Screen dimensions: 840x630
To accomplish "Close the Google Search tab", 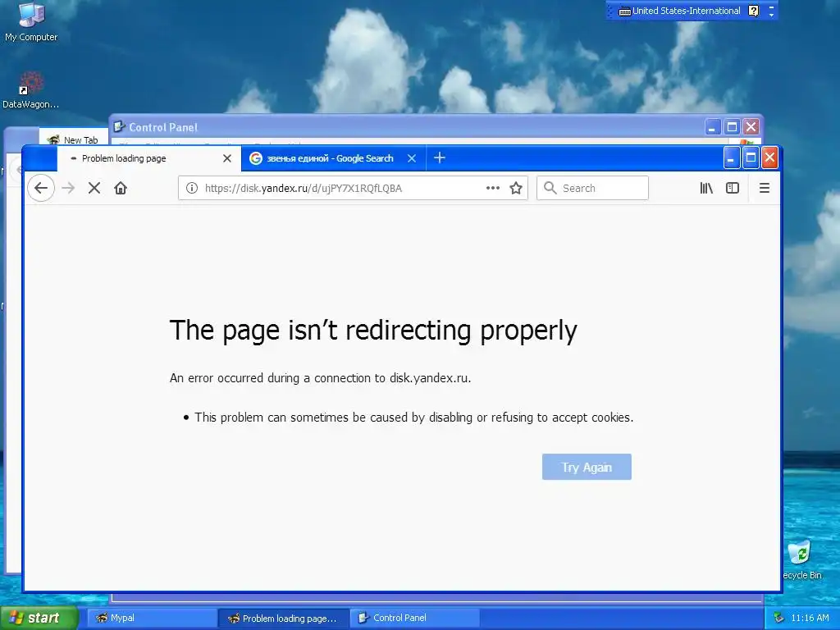I will pos(412,158).
